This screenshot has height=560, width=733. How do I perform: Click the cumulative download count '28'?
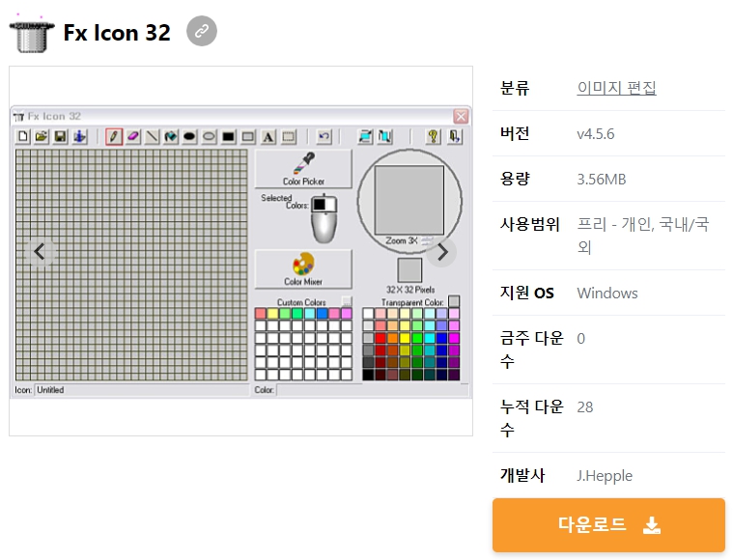tap(585, 407)
